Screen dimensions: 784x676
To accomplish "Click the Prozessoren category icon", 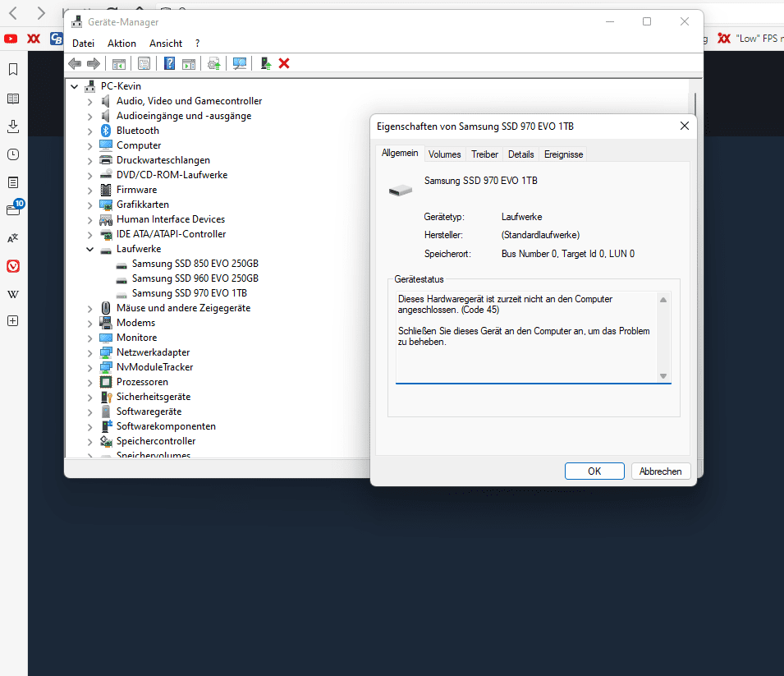I will pos(106,382).
